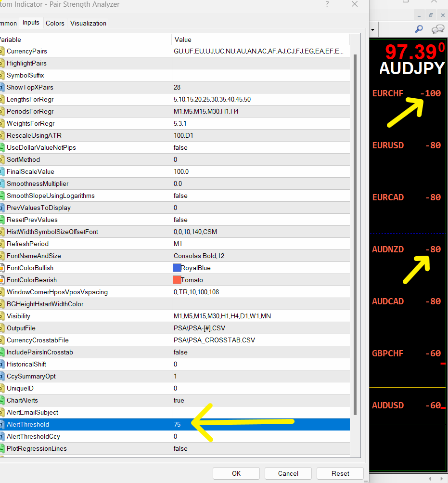Open the RoyalBlue color value dropdown

261,268
